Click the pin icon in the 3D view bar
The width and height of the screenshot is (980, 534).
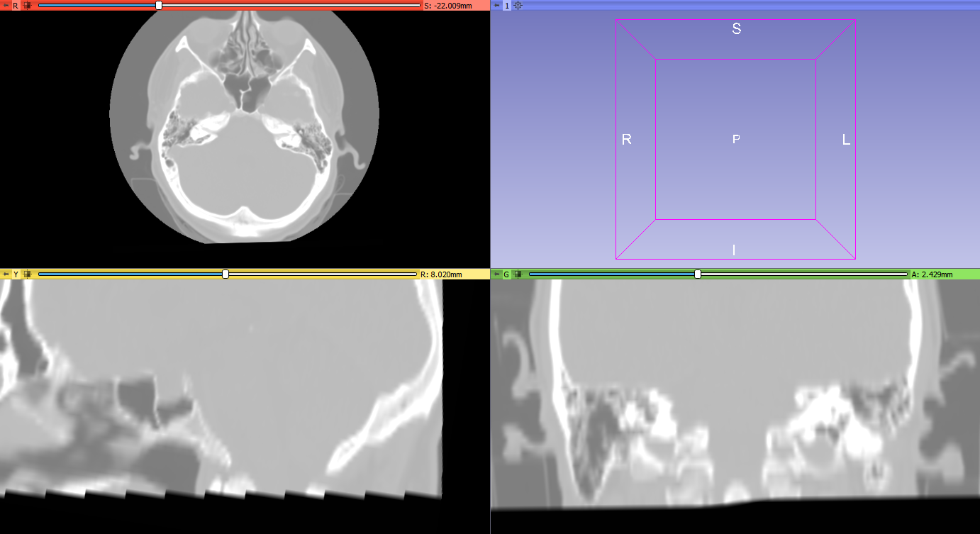point(496,5)
